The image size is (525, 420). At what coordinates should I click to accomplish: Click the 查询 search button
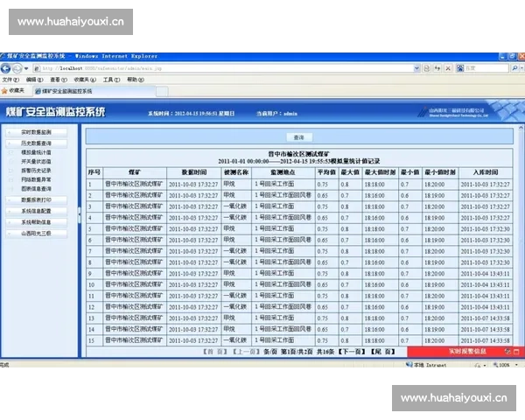click(298, 137)
